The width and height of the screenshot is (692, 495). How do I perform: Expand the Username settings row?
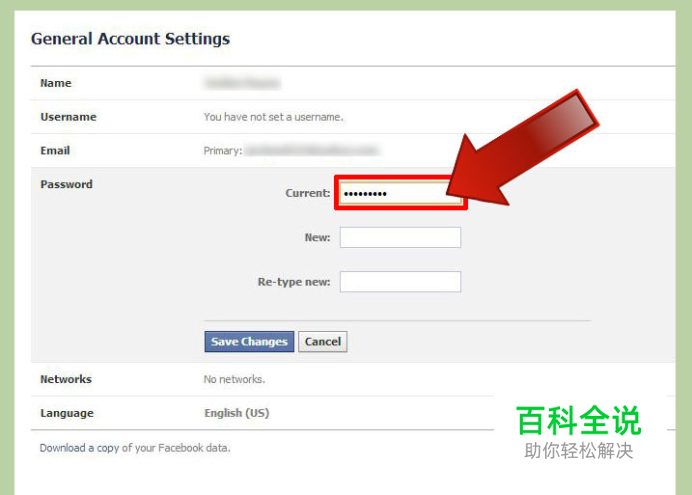click(x=353, y=117)
